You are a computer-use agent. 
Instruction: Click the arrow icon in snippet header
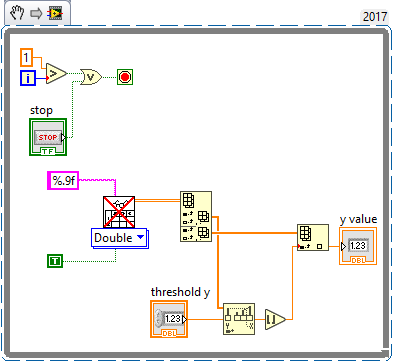(x=36, y=14)
